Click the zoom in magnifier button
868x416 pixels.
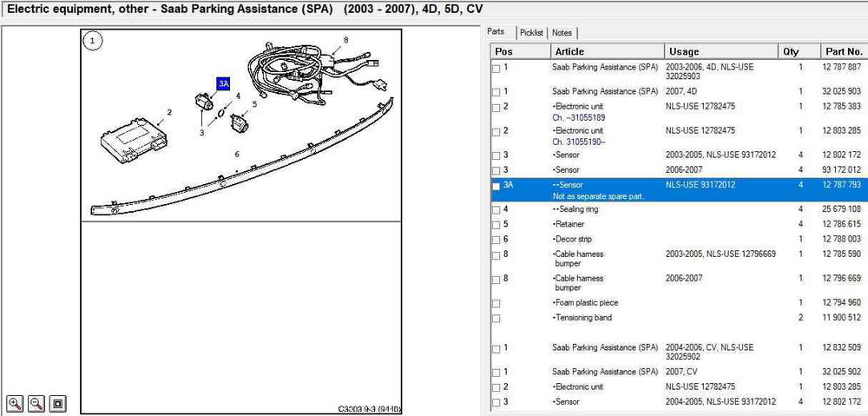tap(15, 403)
